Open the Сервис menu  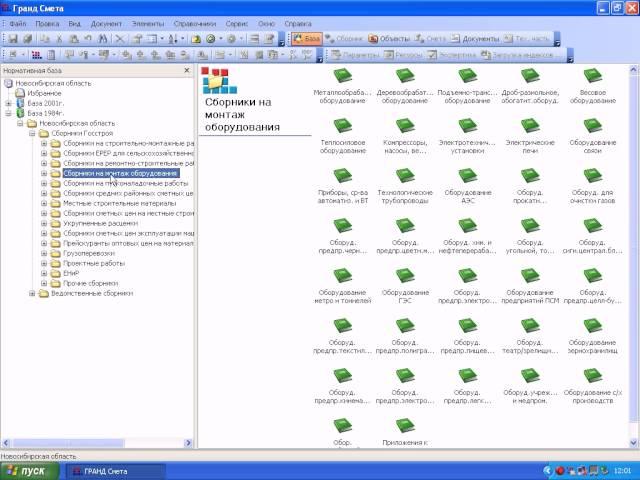pos(237,24)
